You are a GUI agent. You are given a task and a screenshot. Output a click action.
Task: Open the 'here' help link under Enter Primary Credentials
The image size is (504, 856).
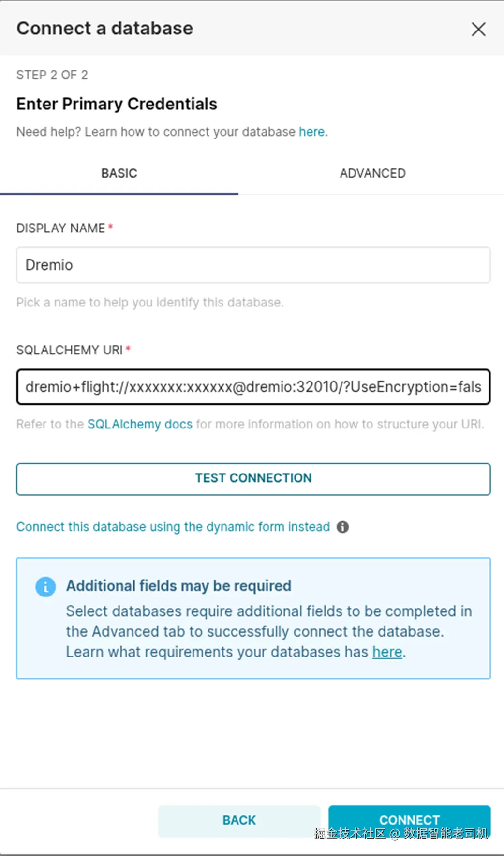point(311,132)
